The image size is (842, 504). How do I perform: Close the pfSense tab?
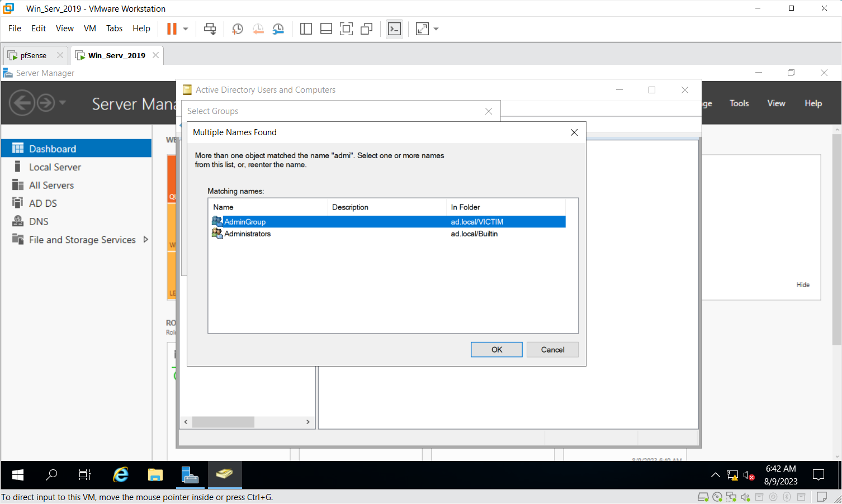click(60, 55)
